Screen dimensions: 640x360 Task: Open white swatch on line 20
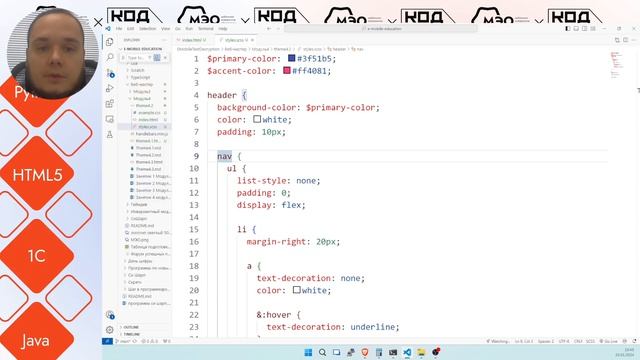[296, 290]
